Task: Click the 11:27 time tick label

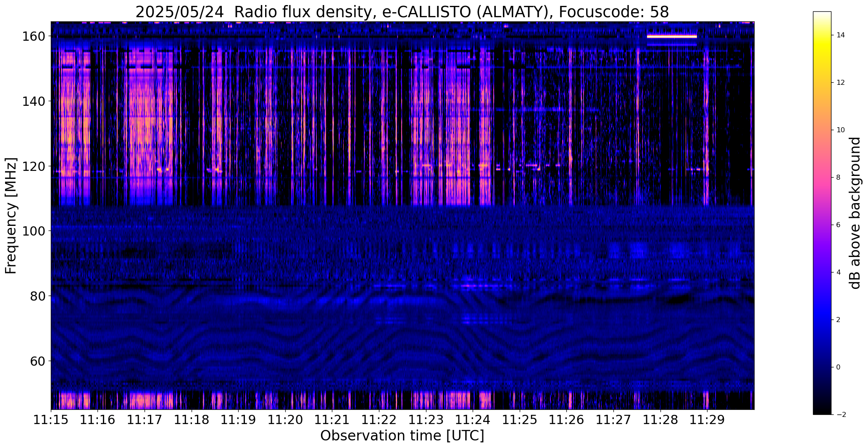Action: (613, 420)
